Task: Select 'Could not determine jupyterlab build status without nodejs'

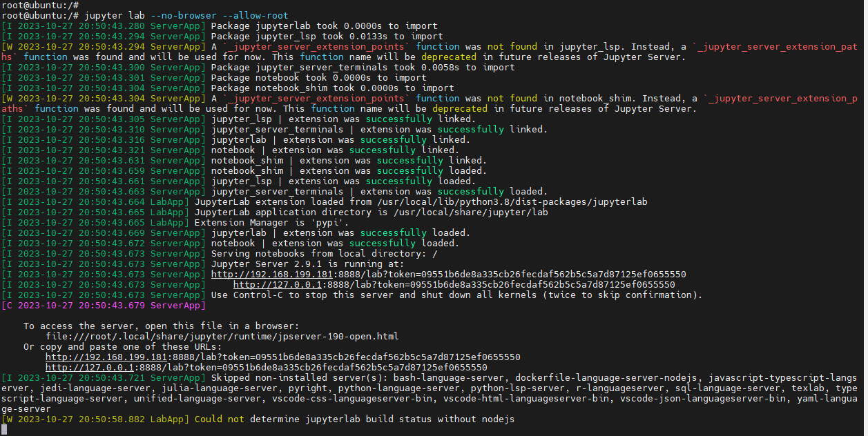Action: tap(354, 419)
